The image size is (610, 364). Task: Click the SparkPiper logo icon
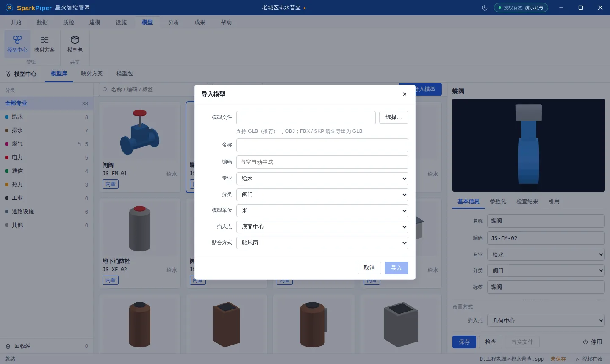point(9,8)
